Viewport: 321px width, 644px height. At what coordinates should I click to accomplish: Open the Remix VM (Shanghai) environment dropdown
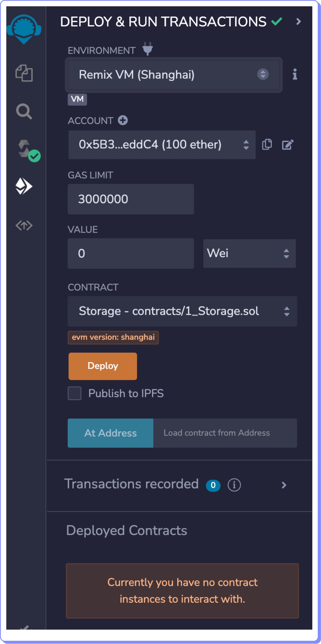(174, 75)
